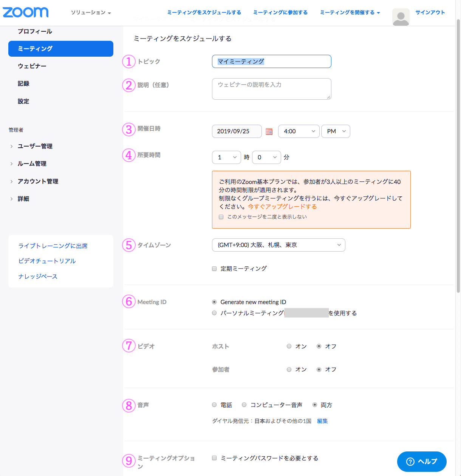Enable 定期ミーティング checkbox
The width and height of the screenshot is (461, 476).
point(214,269)
